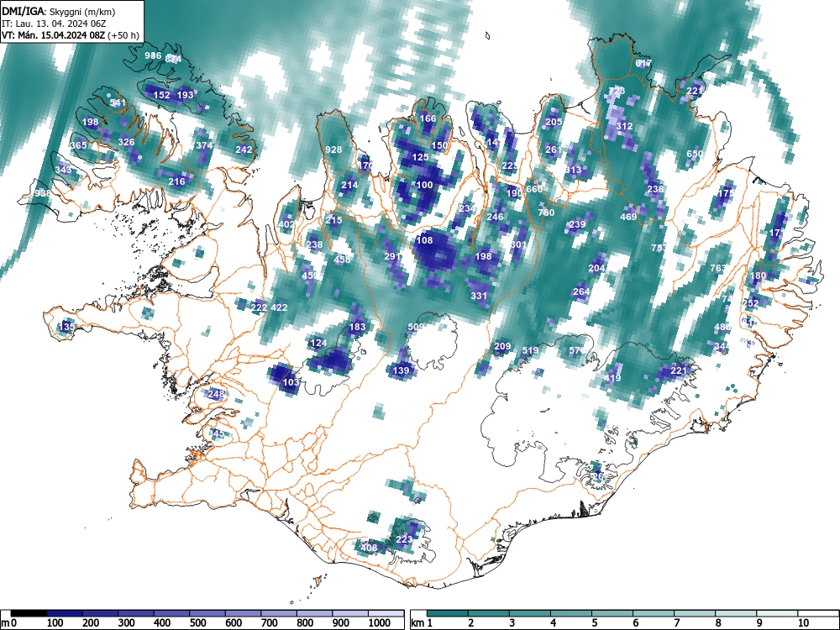This screenshot has width=840, height=630.
Task: Click the 408 value in south Iceland
Action: 369,548
